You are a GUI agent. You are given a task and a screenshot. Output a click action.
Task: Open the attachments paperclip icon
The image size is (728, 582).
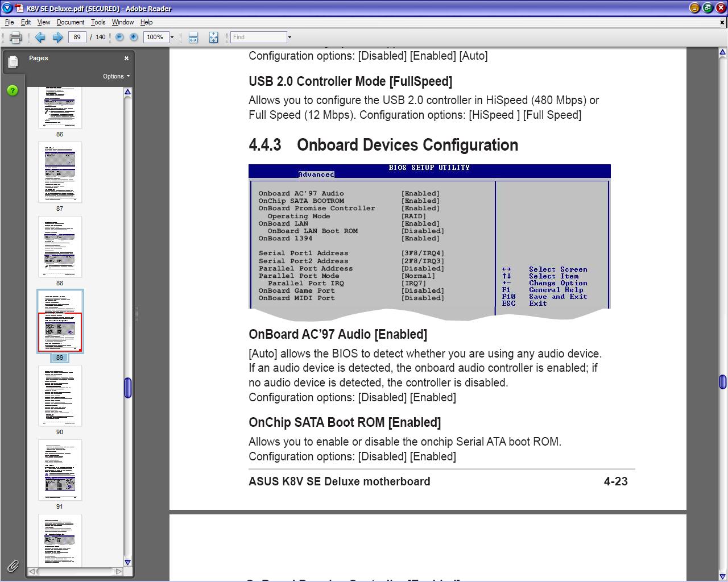[13, 566]
